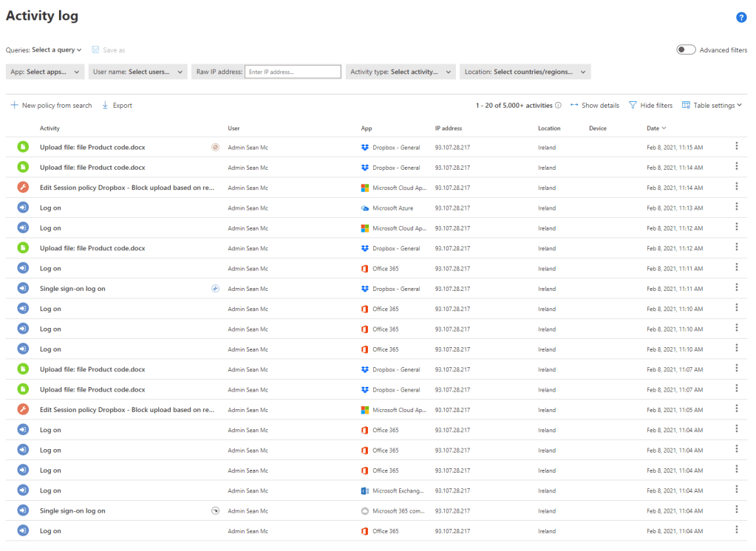Click the Raw IP address input field
The image size is (756, 551).
[293, 72]
